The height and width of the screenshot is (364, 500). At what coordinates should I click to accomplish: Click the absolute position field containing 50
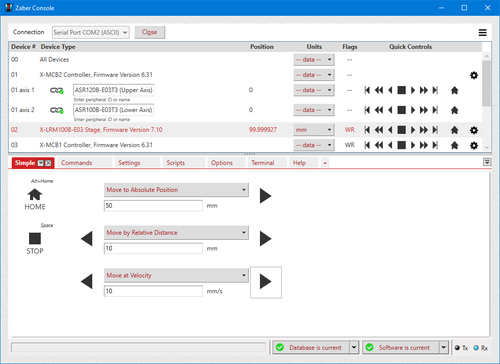153,206
